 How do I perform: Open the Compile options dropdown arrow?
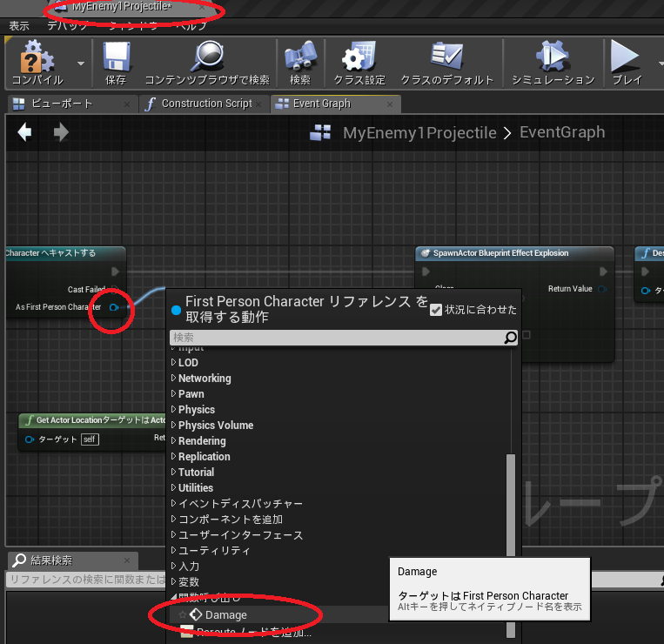80,64
